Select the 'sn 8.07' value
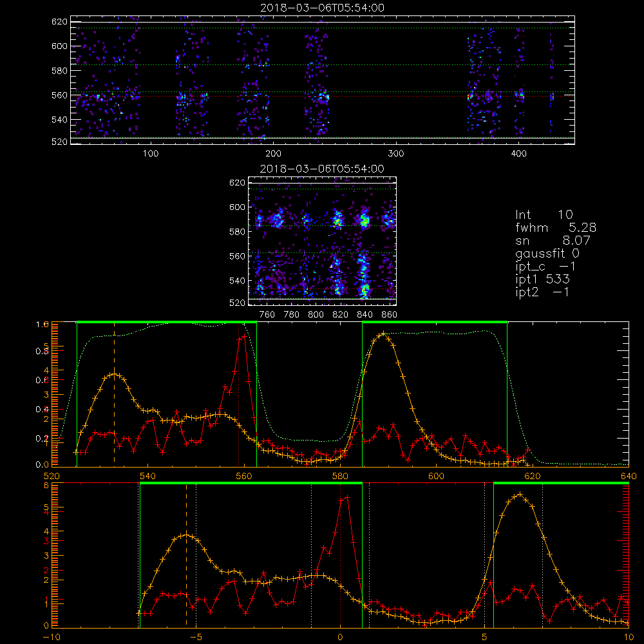This screenshot has width=644, height=644. (553, 240)
